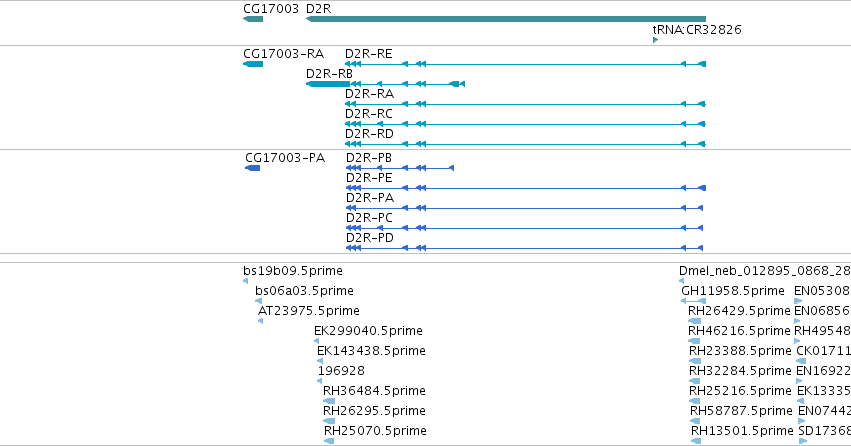Click the bs19b09.5prime label text
The height and width of the screenshot is (446, 851).
click(293, 271)
